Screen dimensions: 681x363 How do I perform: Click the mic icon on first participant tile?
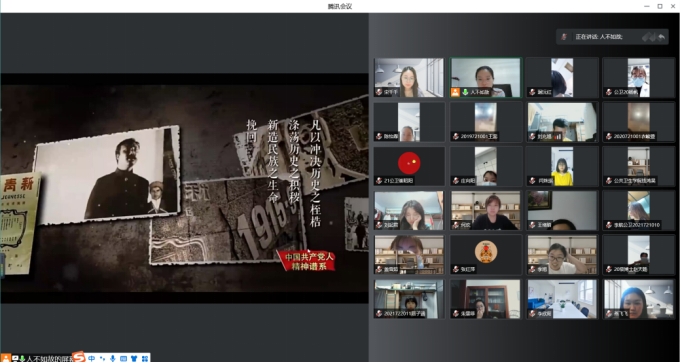(x=379, y=92)
